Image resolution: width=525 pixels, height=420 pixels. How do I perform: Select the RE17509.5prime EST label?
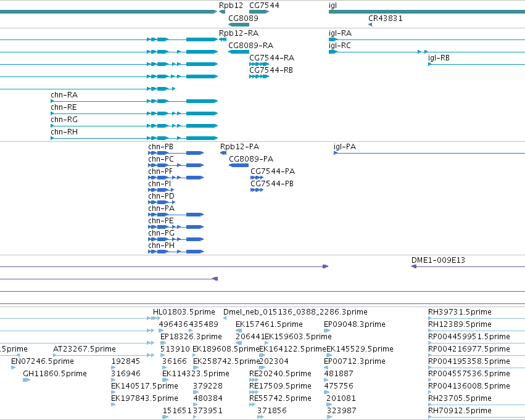click(280, 386)
